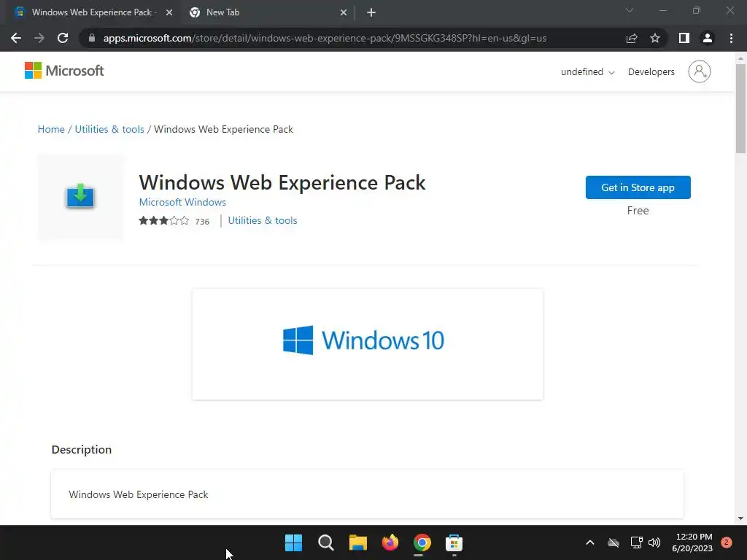Click the padlock site info icon
Image resolution: width=747 pixels, height=560 pixels.
click(92, 38)
